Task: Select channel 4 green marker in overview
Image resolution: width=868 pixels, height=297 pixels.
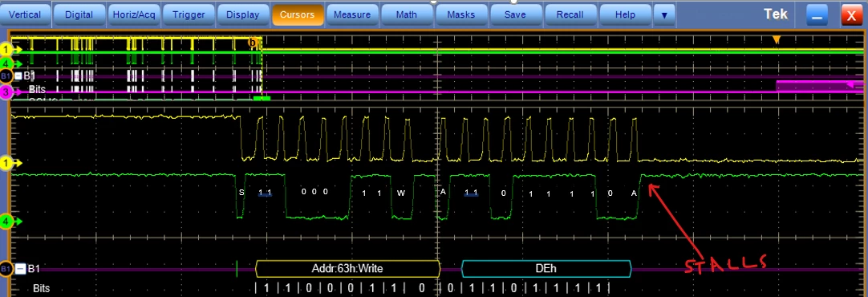Action: click(6, 63)
